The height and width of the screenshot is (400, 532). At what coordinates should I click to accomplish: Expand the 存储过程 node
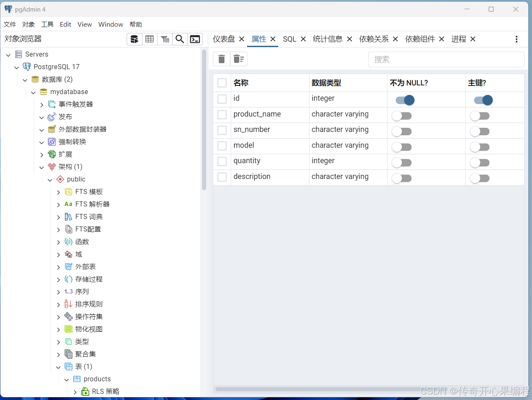pos(58,279)
